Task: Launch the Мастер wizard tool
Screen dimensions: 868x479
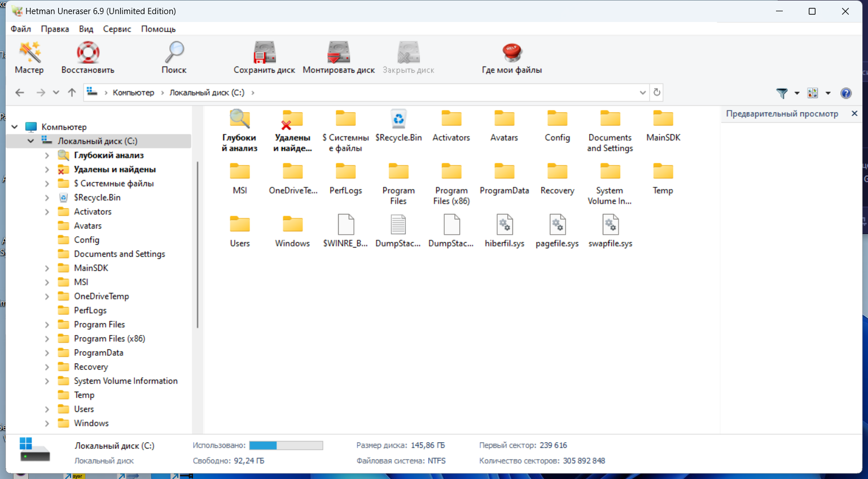Action: [29, 58]
